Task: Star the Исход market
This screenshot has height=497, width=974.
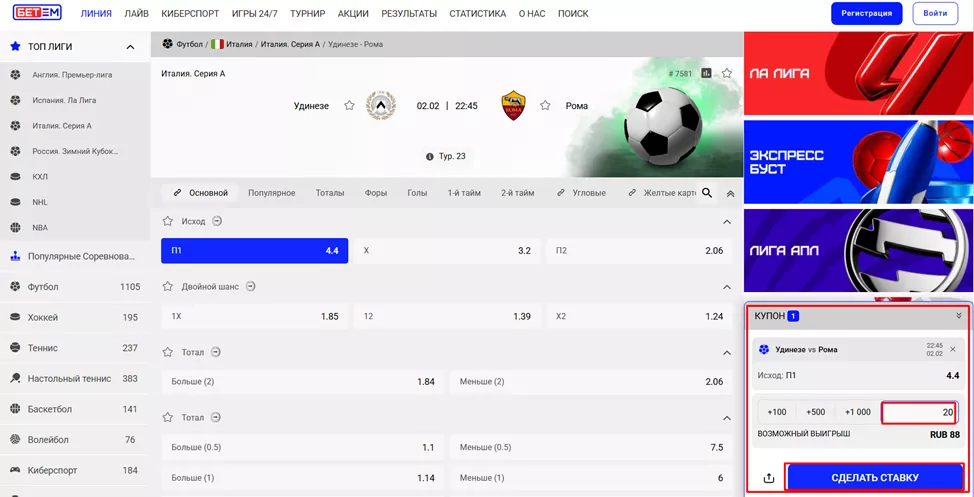Action: click(168, 221)
